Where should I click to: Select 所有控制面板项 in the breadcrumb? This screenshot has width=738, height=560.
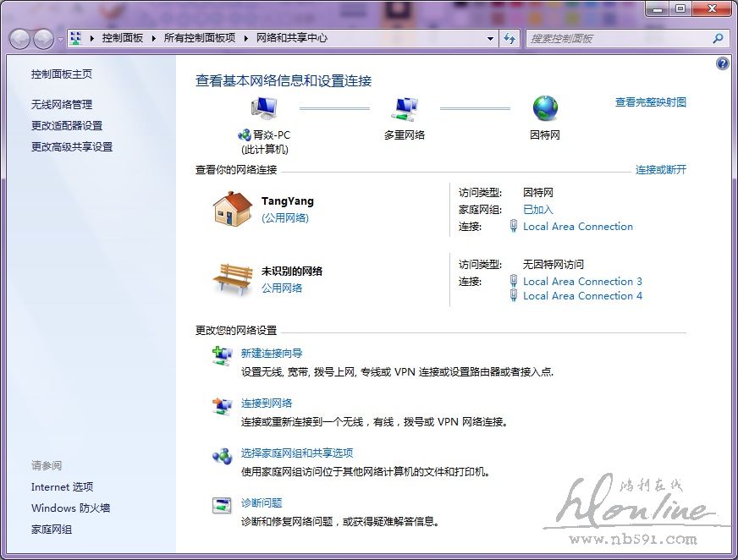click(x=200, y=38)
